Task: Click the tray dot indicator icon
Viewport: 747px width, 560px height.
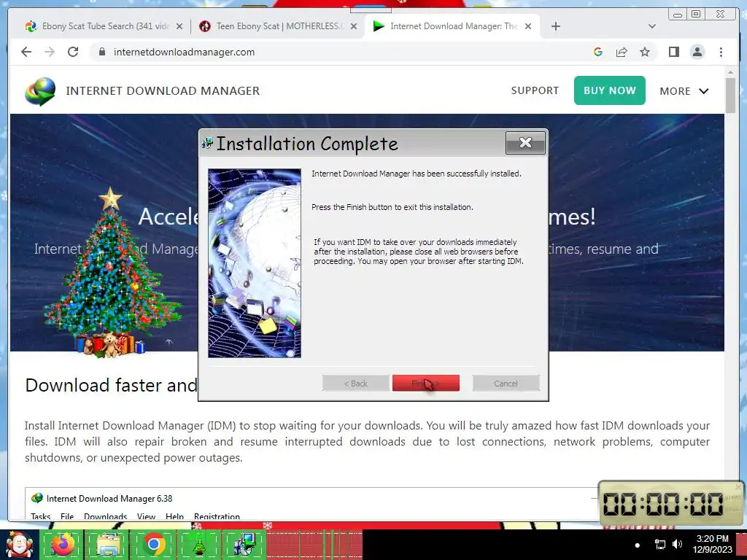Action: (x=638, y=545)
